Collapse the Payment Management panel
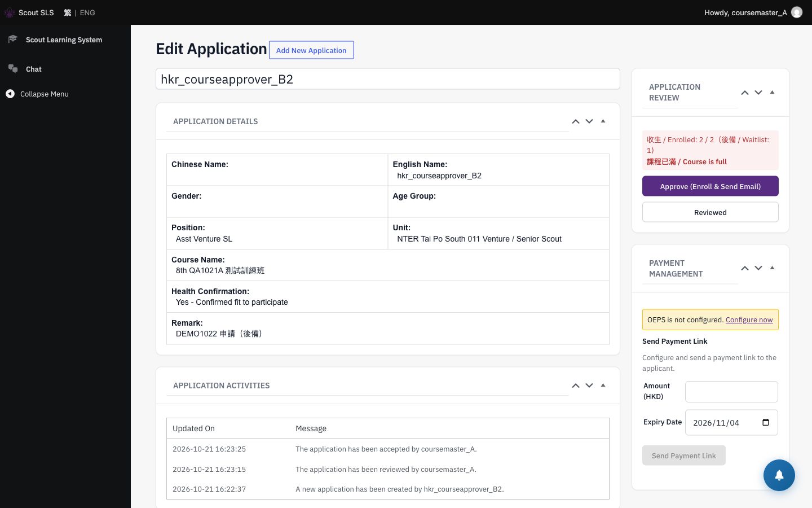Image resolution: width=812 pixels, height=508 pixels. (773, 268)
